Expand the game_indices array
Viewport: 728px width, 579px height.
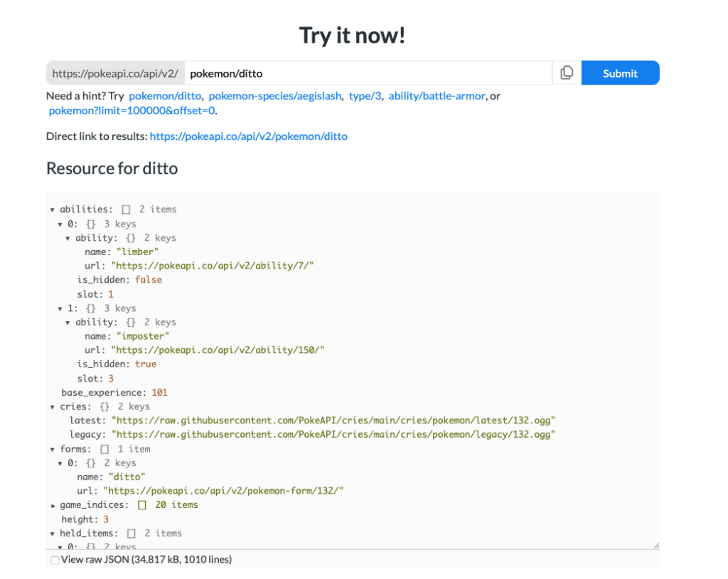pos(53,506)
